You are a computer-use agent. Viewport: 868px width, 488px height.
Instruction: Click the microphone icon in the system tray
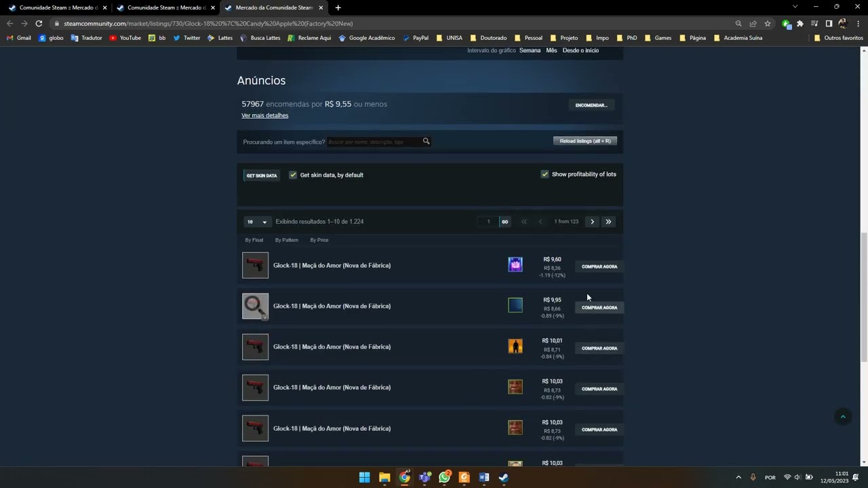pos(753,477)
